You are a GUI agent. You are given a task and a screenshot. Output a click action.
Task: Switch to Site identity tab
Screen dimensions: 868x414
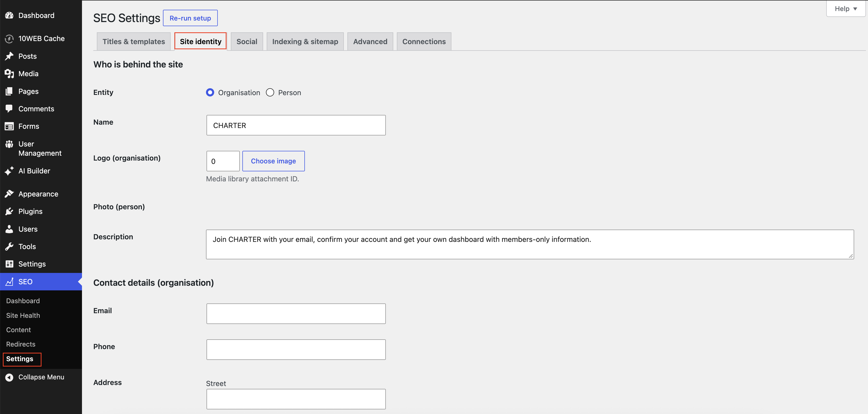(201, 42)
